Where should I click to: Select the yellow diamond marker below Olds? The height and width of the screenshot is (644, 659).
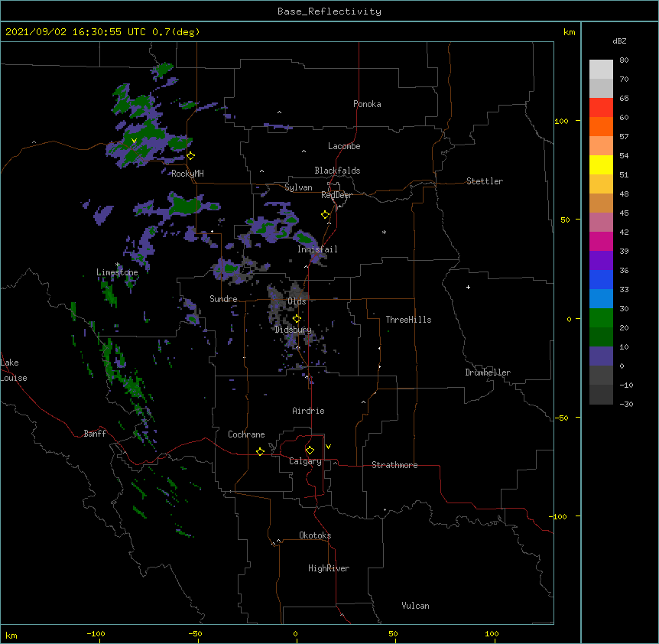coord(297,319)
